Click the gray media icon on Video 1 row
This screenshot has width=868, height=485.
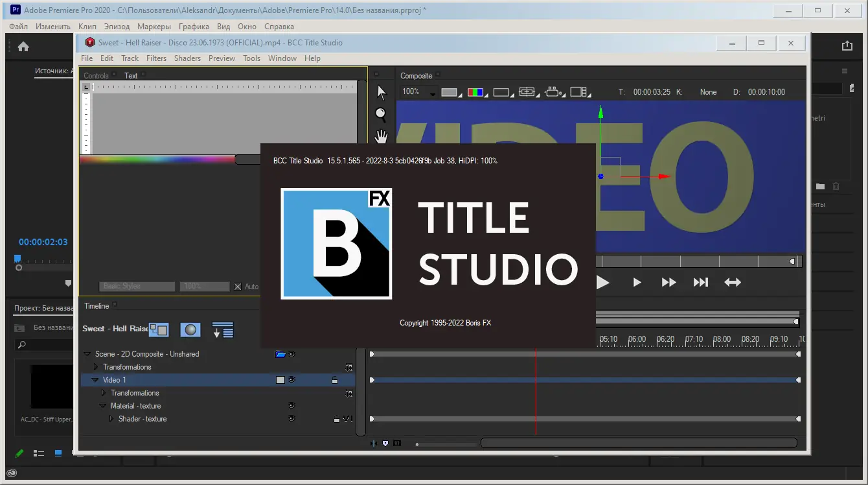click(280, 380)
